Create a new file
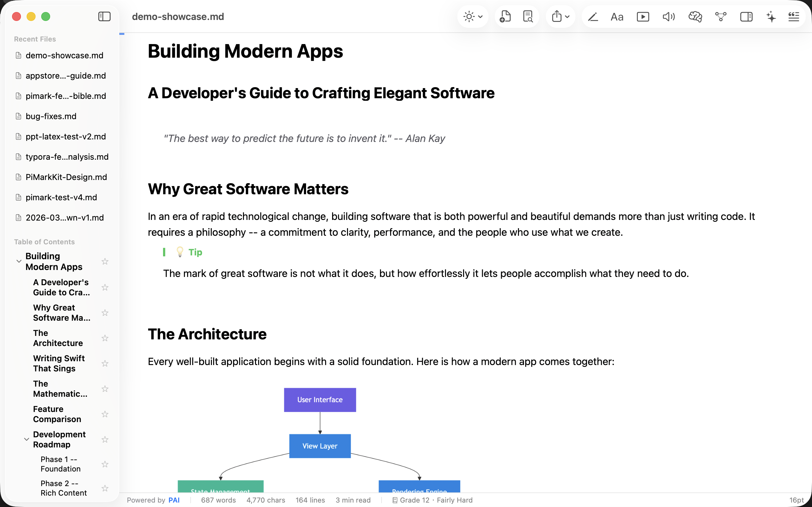This screenshot has width=812, height=507. click(506, 16)
